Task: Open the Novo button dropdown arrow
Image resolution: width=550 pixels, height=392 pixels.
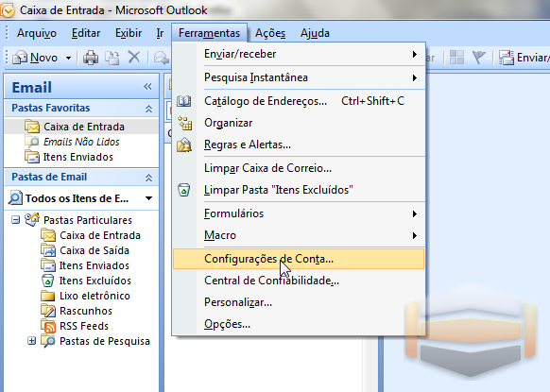Action: [x=68, y=58]
